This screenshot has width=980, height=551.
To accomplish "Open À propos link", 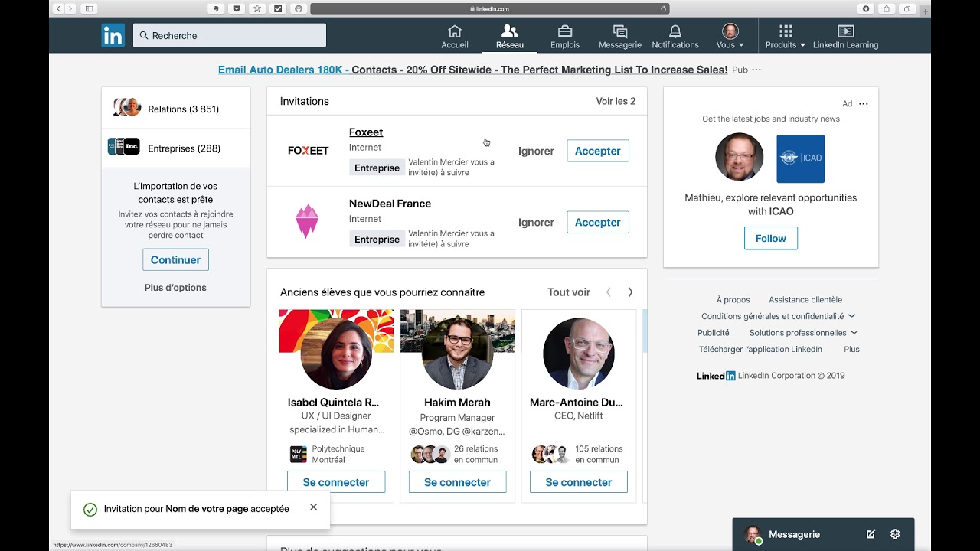I will coord(733,300).
